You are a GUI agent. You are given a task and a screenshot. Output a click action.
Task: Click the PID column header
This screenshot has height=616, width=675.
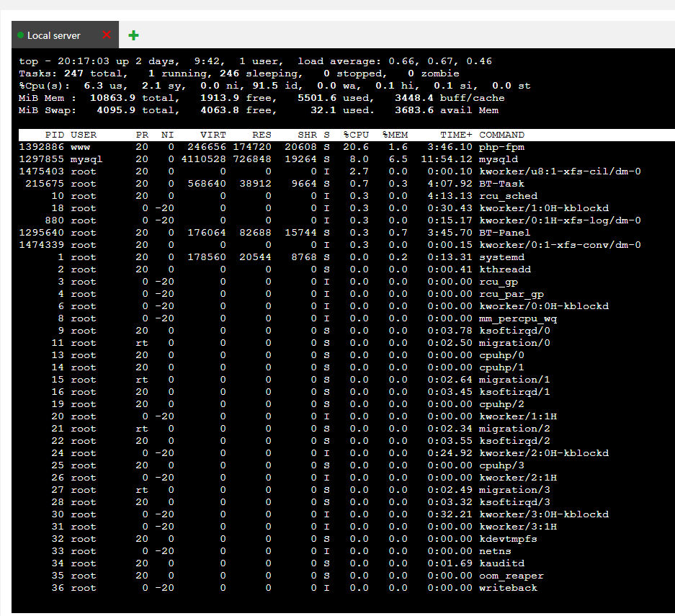point(54,135)
